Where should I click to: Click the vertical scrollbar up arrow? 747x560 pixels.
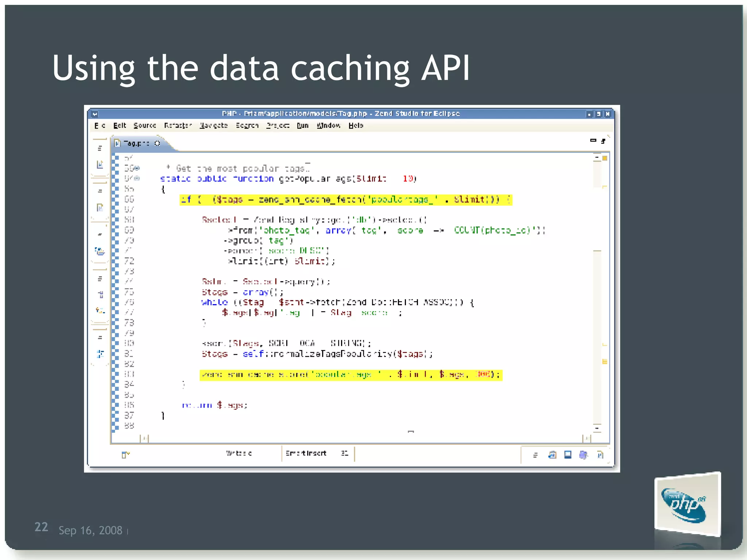click(x=597, y=158)
